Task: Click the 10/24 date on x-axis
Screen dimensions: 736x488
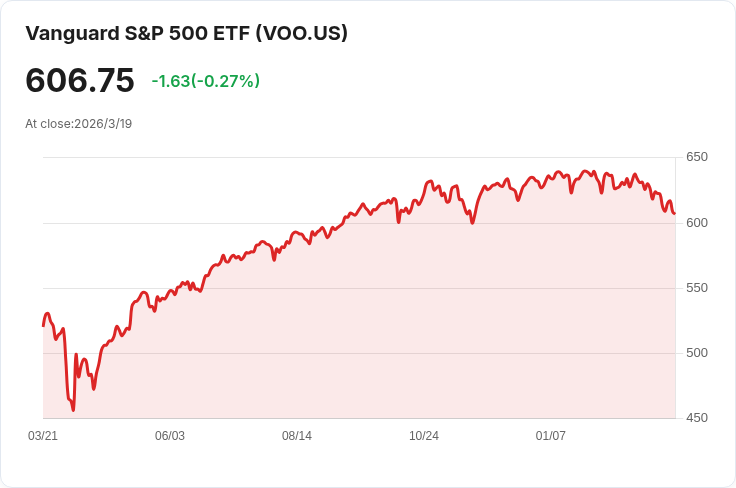Action: pyautogui.click(x=424, y=436)
